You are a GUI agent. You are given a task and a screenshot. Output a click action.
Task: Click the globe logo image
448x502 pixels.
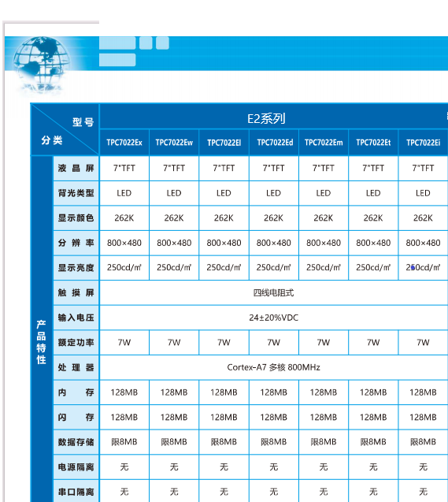(x=42, y=64)
